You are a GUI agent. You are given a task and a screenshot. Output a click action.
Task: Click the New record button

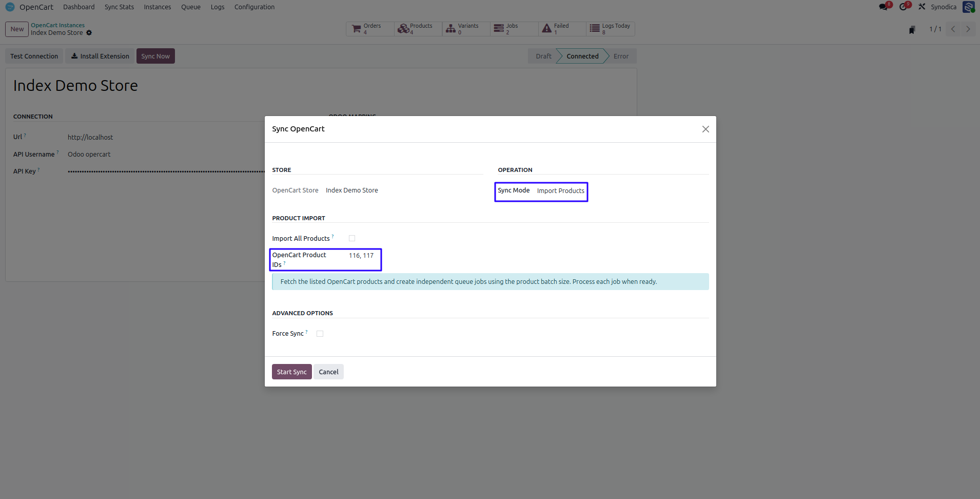(17, 29)
